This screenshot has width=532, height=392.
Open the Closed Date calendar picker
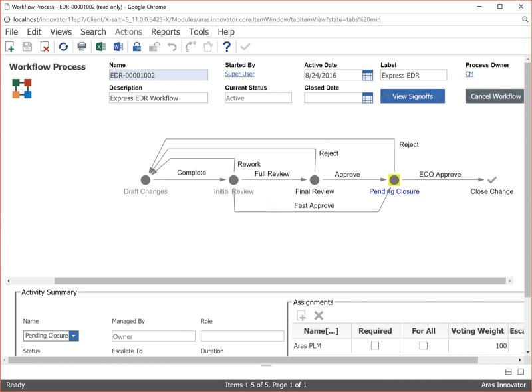click(366, 97)
